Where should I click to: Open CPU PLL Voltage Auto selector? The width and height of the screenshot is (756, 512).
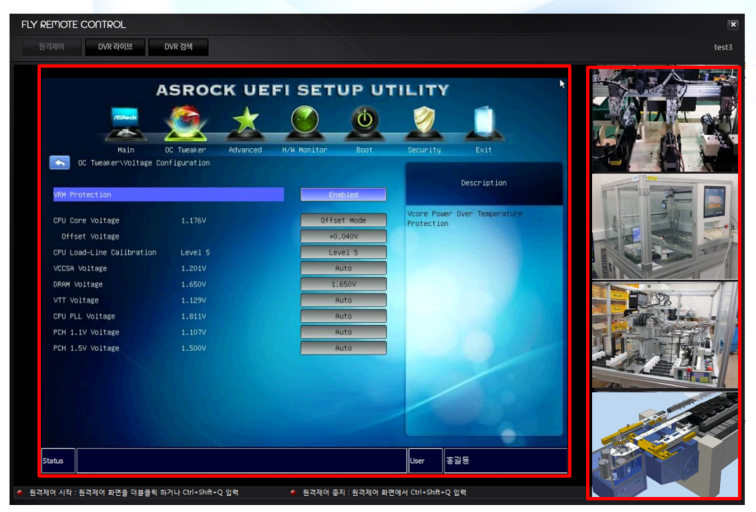pyautogui.click(x=343, y=316)
